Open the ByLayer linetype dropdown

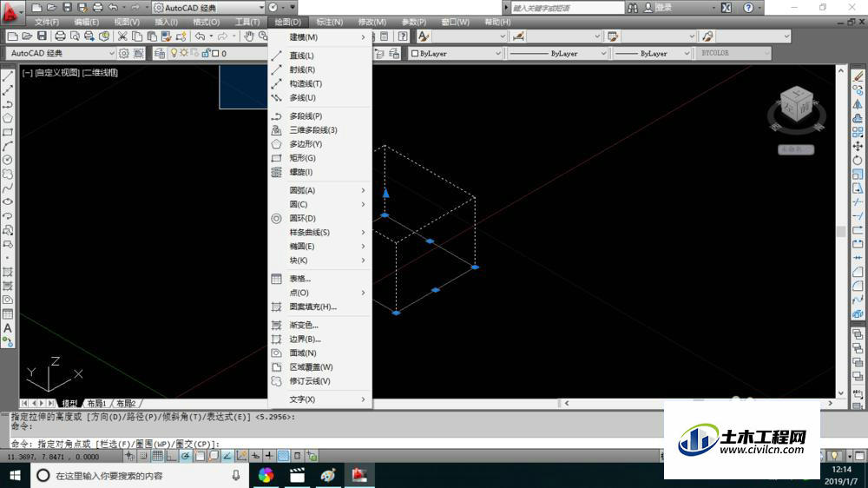tap(558, 54)
